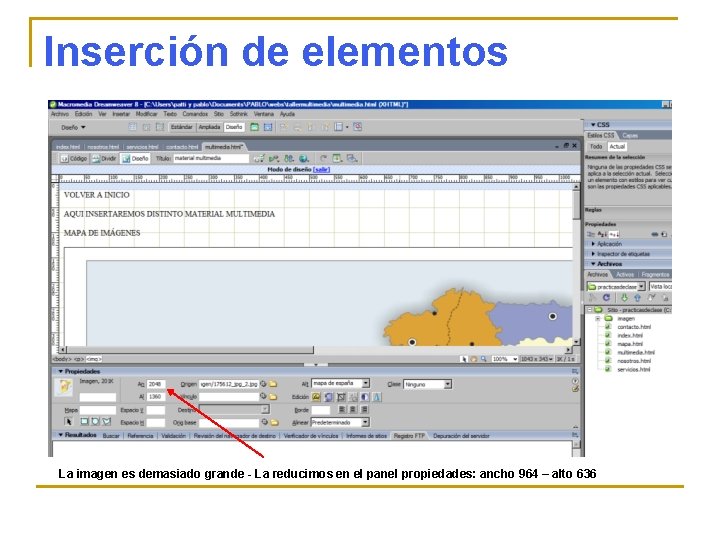
Task: Open the Ventana menu
Action: [264, 114]
